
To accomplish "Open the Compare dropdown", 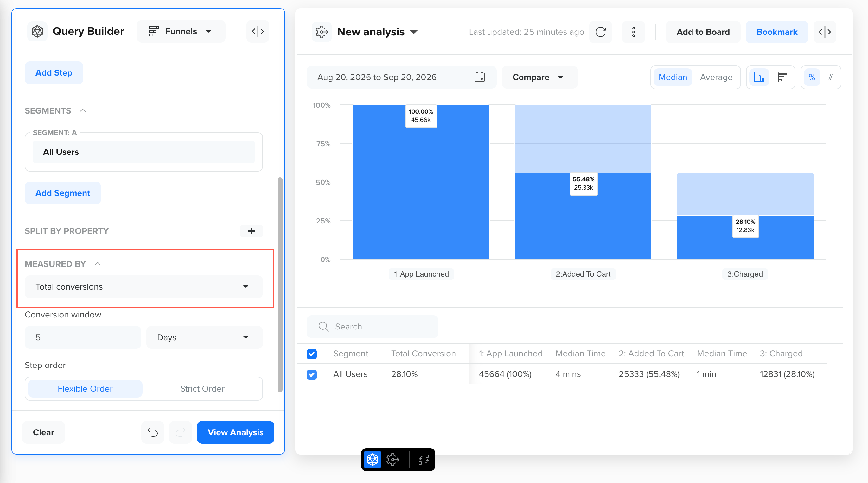I will coord(539,77).
